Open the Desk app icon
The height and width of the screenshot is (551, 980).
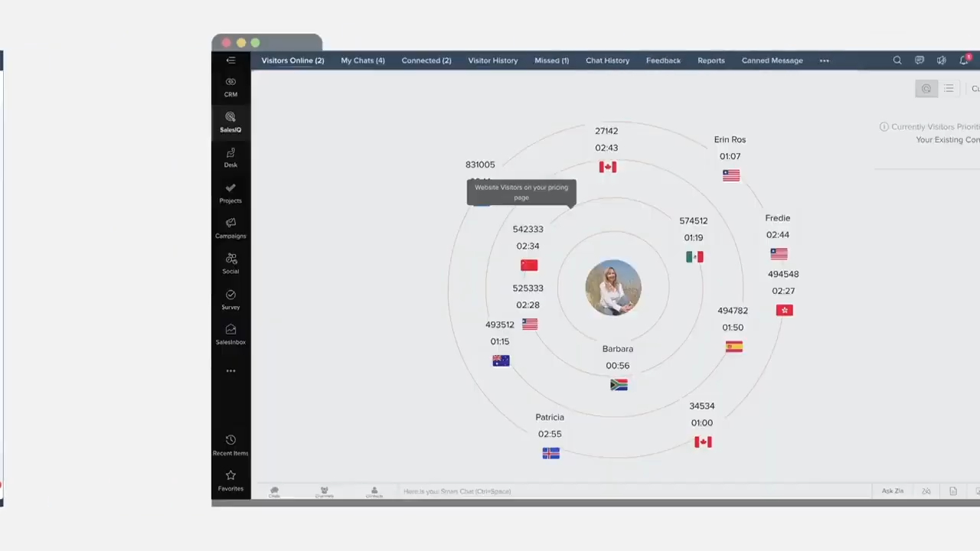[x=230, y=157]
